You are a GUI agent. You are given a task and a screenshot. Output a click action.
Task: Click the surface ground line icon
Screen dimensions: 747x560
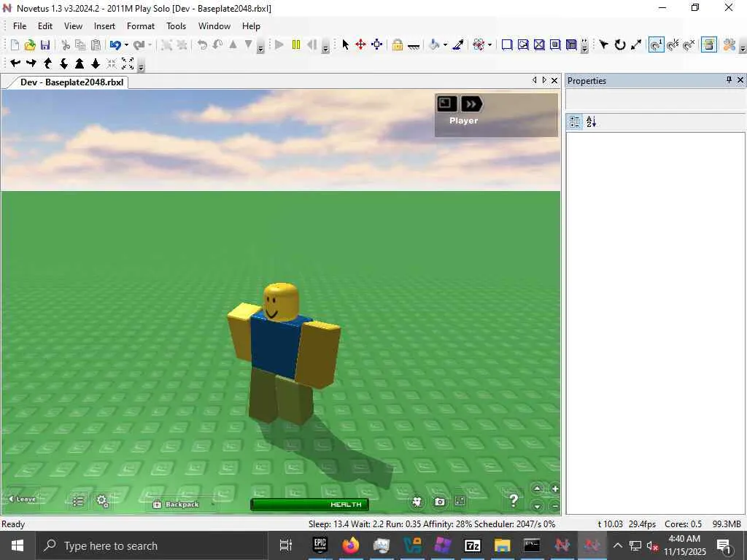click(414, 46)
